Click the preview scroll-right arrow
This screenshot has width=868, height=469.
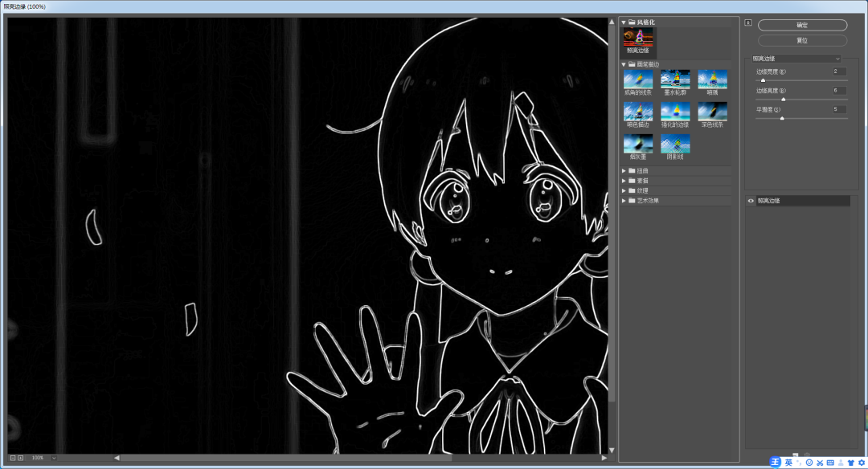tap(604, 458)
